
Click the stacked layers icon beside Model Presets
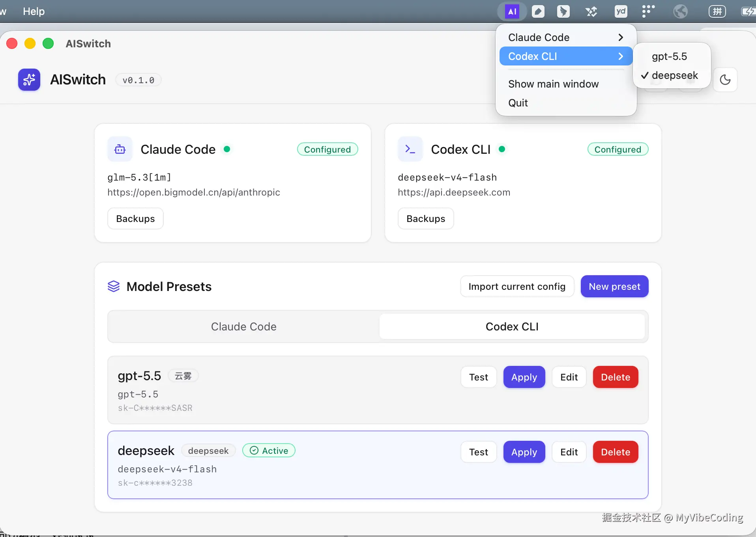pos(114,286)
